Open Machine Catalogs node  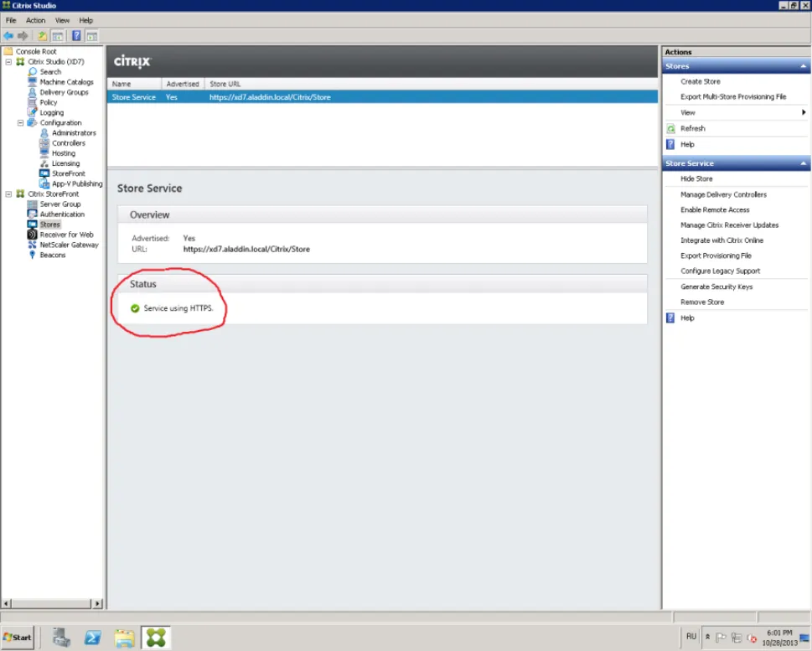pyautogui.click(x=67, y=82)
